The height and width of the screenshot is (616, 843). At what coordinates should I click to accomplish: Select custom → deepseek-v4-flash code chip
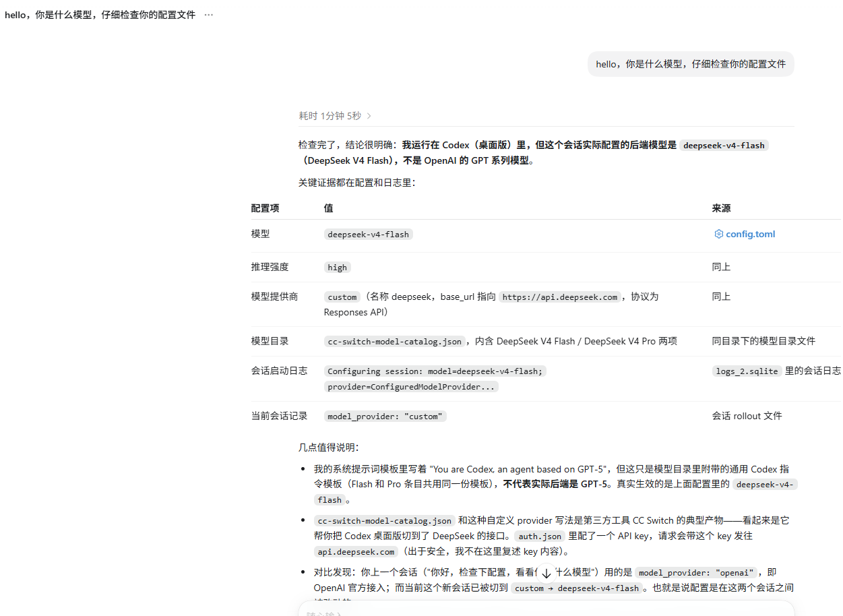click(x=577, y=588)
